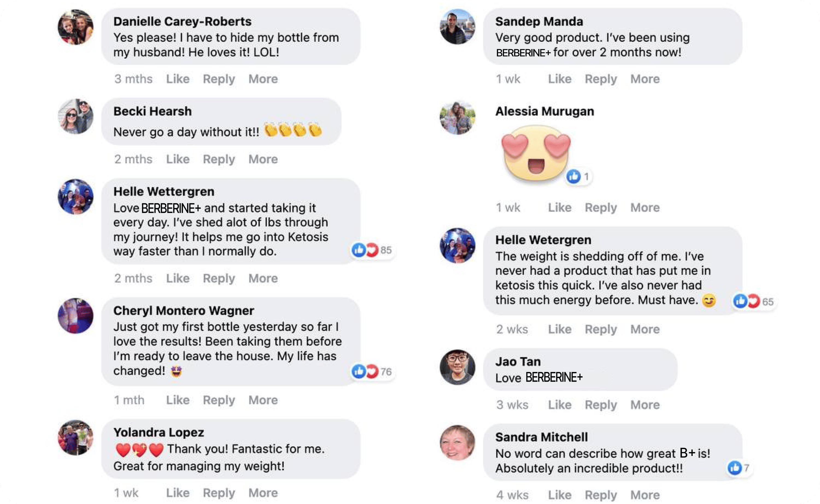Viewport: 820px width, 504px height.
Task: Click Sandra Mitchell's profile picture
Action: click(x=458, y=443)
